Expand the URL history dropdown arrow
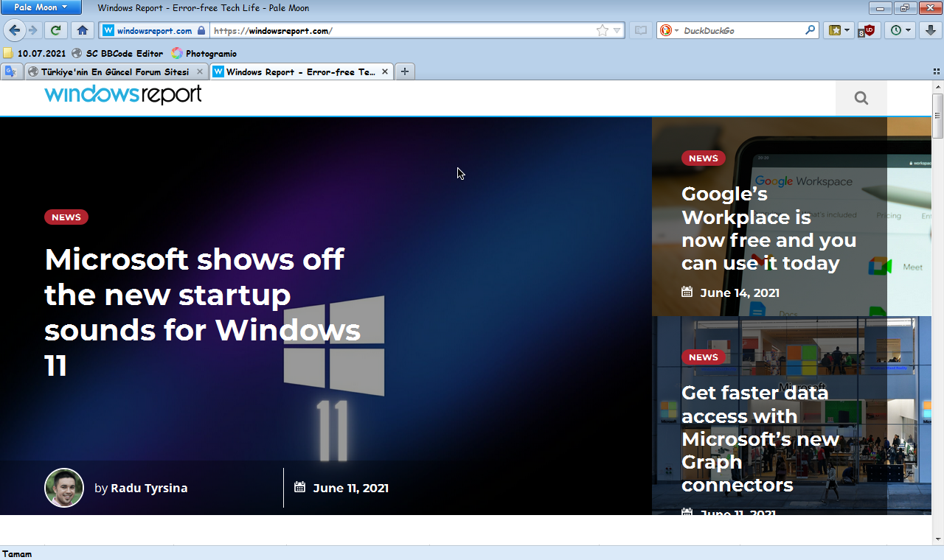Screen dimensions: 944x560 [617, 30]
